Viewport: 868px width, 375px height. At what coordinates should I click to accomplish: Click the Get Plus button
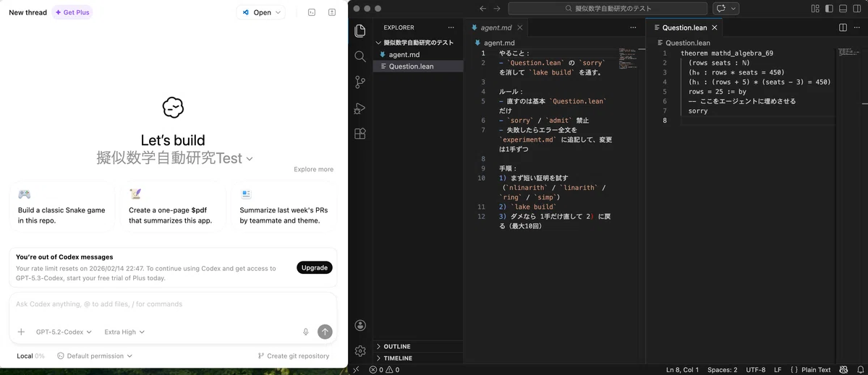click(x=72, y=12)
